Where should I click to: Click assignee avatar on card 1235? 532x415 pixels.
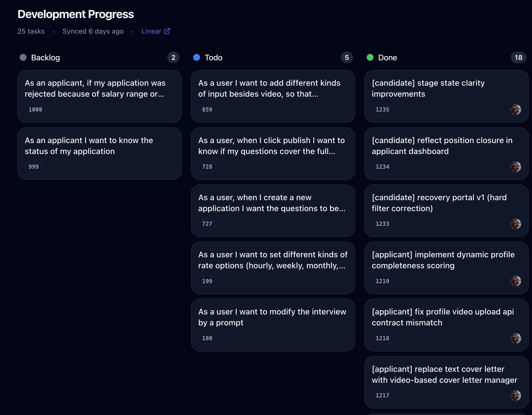tap(516, 110)
